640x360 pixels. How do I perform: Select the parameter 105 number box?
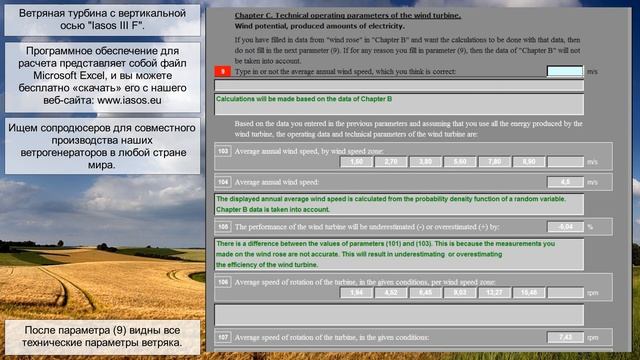tap(223, 227)
